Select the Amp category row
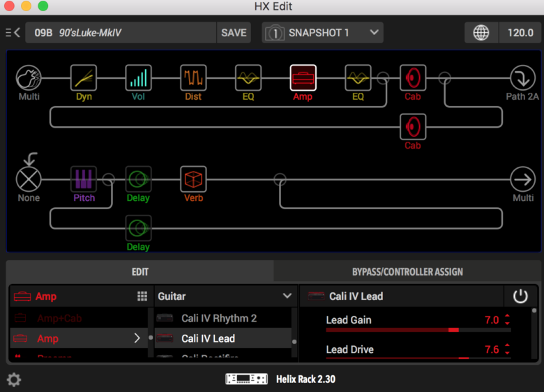This screenshot has height=392, width=544. [80, 338]
